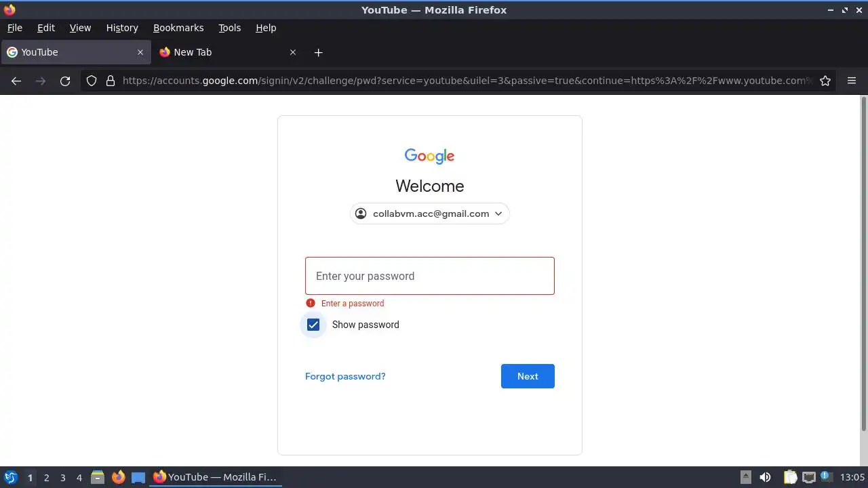This screenshot has height=488, width=868.
Task: Click the removable media tray icon
Action: 745,477
